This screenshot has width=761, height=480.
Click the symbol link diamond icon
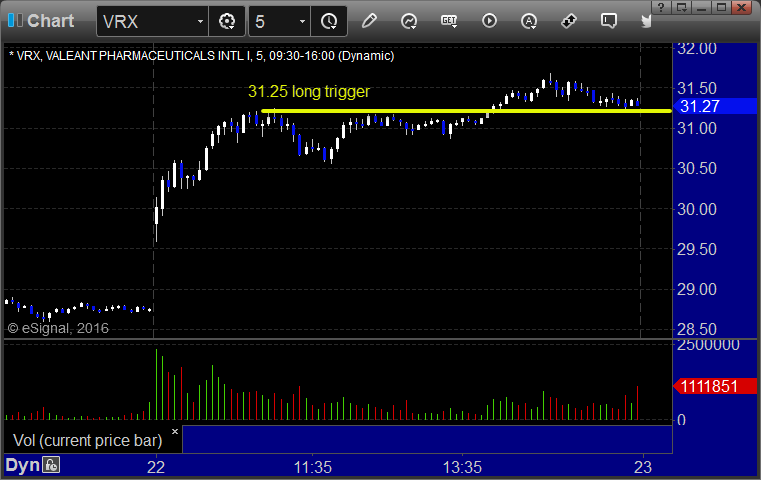tap(569, 21)
